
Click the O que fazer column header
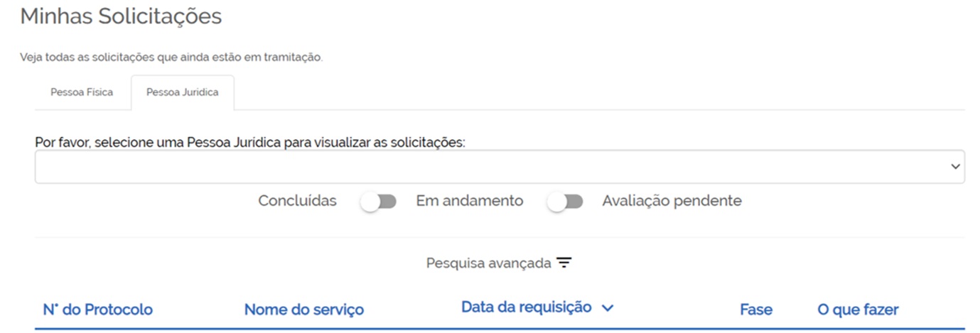[x=858, y=310]
